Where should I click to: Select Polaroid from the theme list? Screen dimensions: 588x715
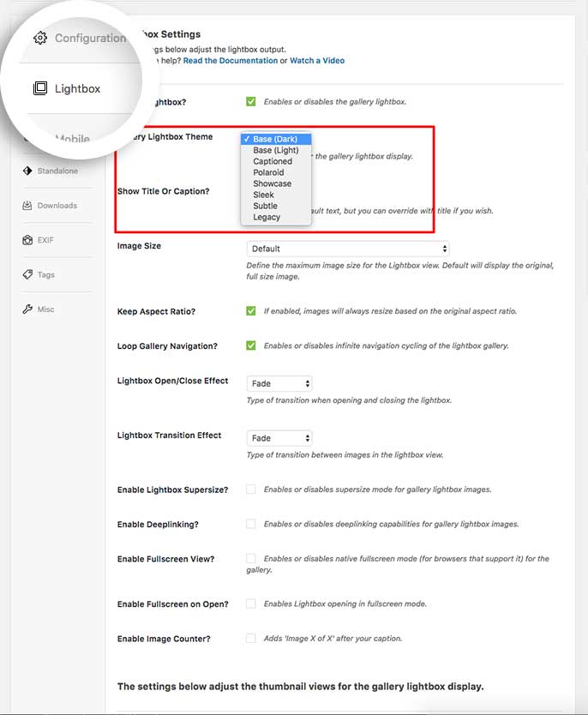pyautogui.click(x=268, y=172)
